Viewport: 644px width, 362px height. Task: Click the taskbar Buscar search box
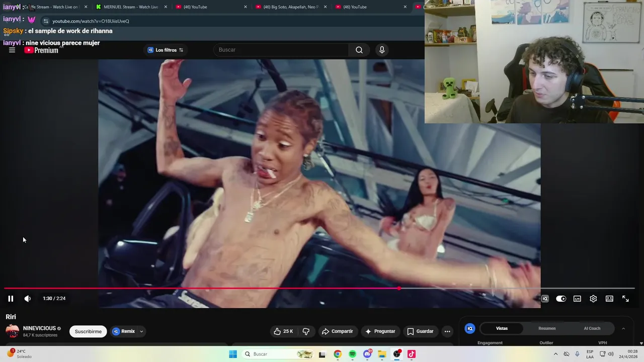tap(278, 354)
